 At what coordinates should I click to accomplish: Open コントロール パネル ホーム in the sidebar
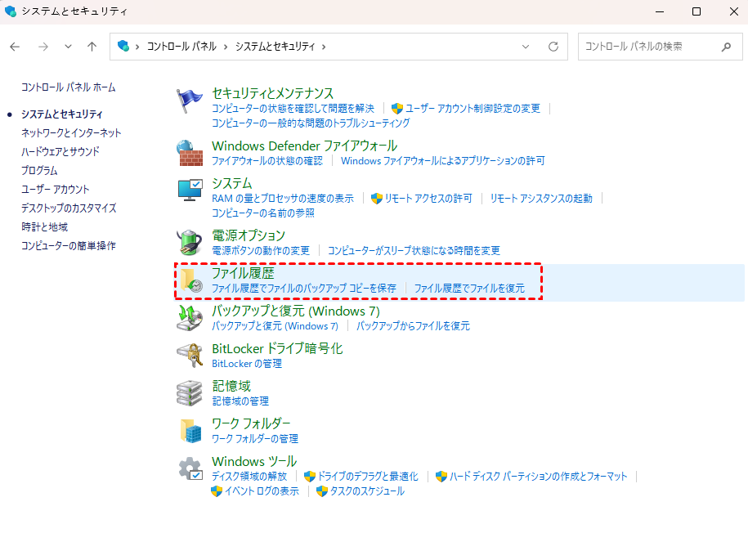pyautogui.click(x=68, y=87)
